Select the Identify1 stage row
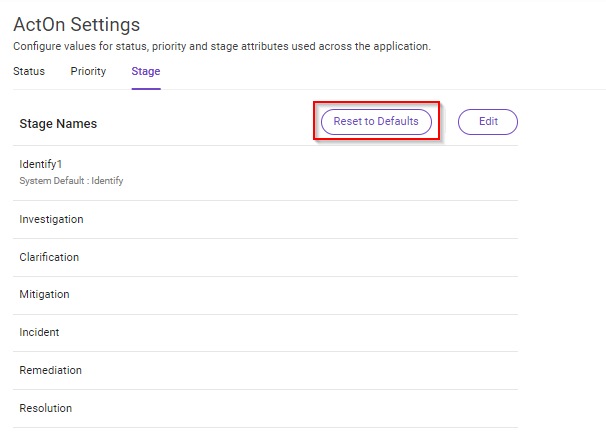Image resolution: width=606 pixels, height=448 pixels. coord(265,173)
